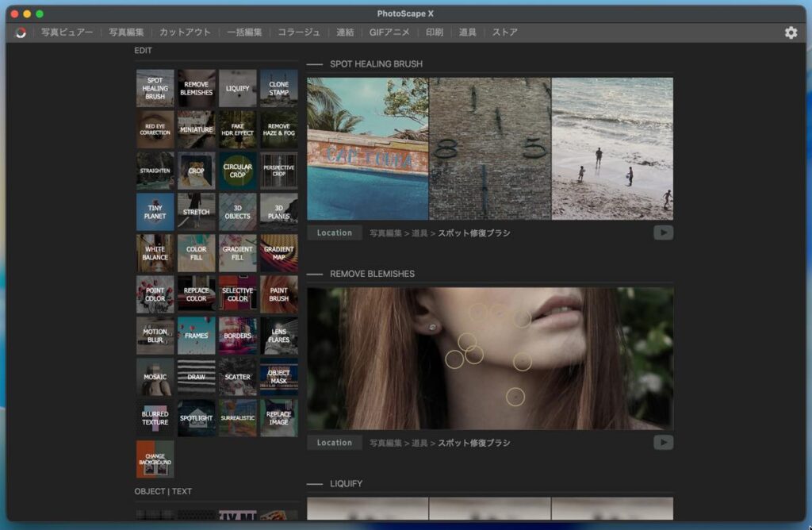Open the Point Color tile

click(155, 294)
